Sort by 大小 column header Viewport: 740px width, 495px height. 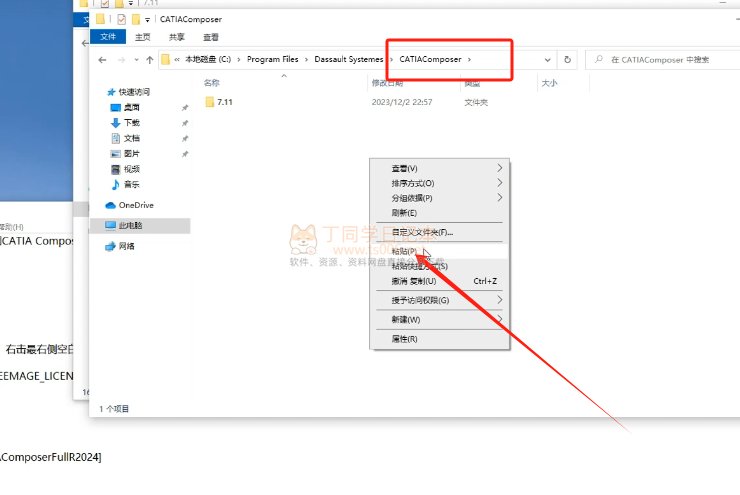click(x=549, y=83)
